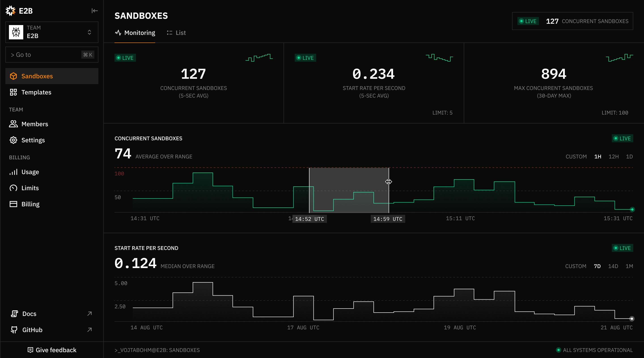Open Settings using the gear icon
Image resolution: width=644 pixels, height=358 pixels.
tap(13, 140)
